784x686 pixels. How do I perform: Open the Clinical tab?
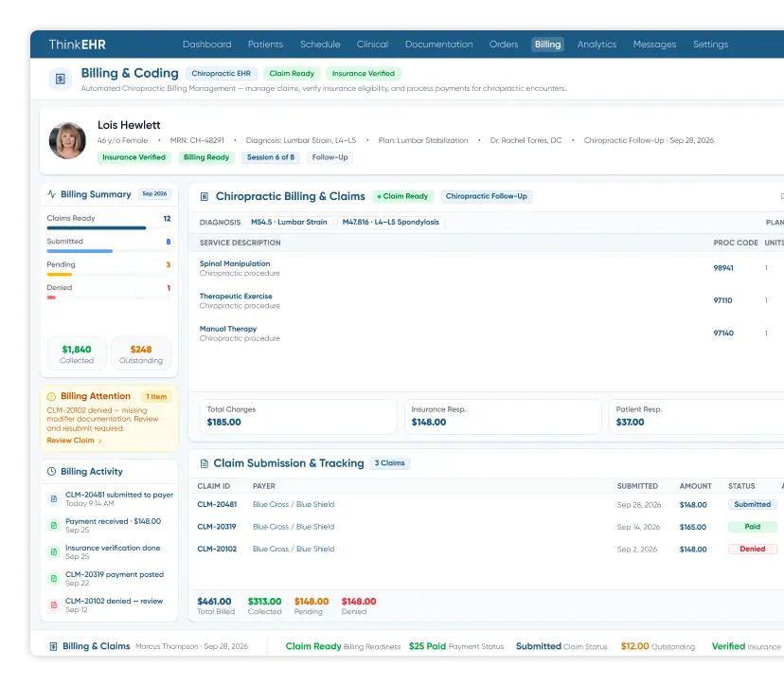coord(372,44)
